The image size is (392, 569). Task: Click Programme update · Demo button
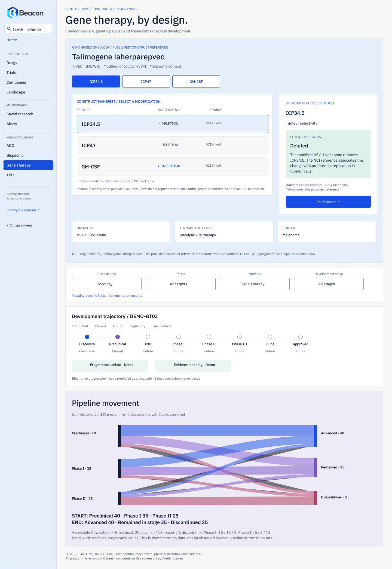pos(110,365)
